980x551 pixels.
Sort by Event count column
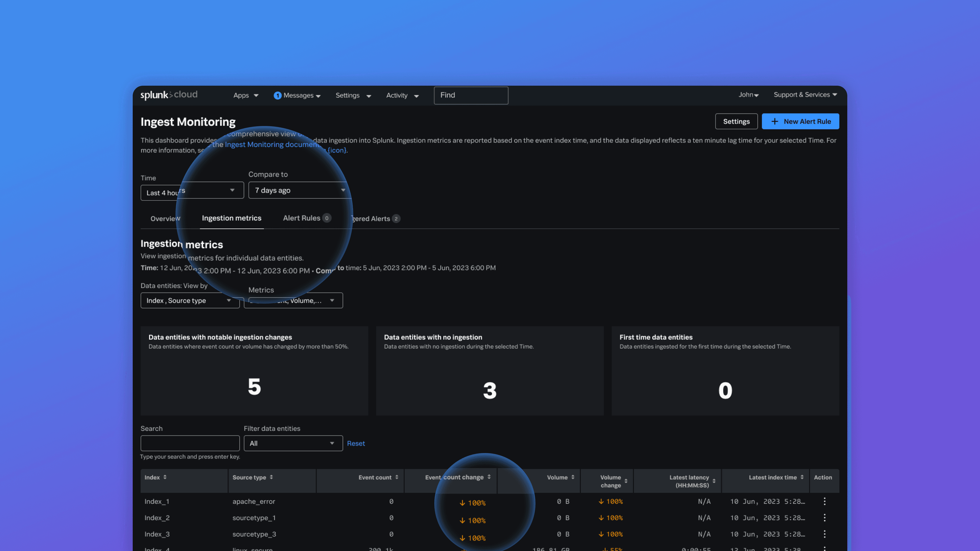pyautogui.click(x=396, y=477)
